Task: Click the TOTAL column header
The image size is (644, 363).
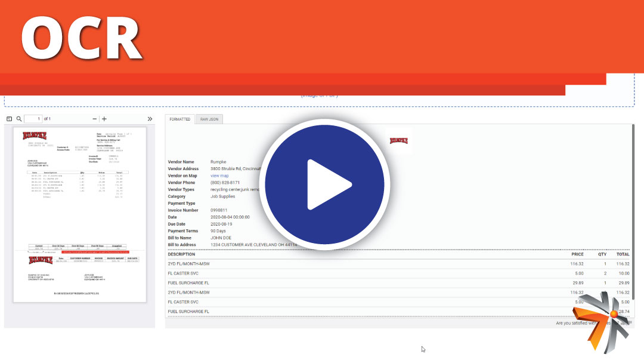Action: click(x=623, y=254)
